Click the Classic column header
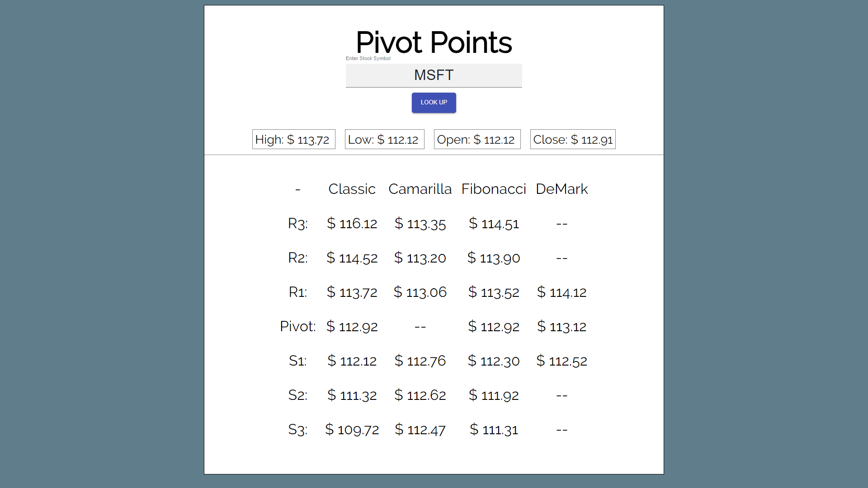868x488 pixels. tap(352, 189)
